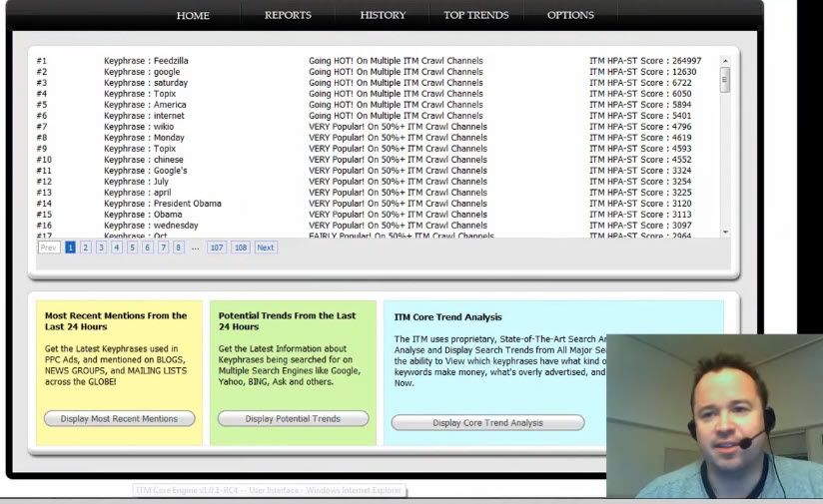Open the HISTORY menu item
Viewport: 823px width, 504px height.
click(383, 15)
